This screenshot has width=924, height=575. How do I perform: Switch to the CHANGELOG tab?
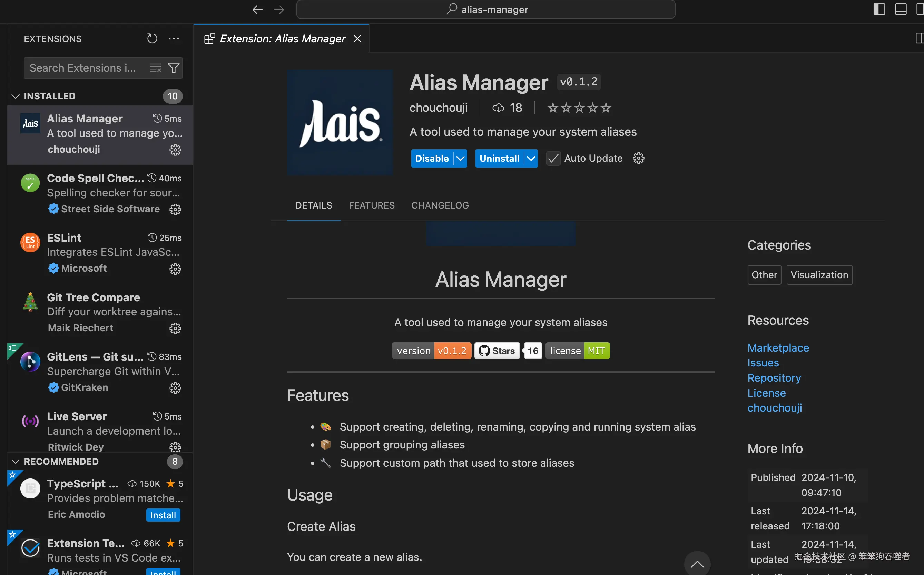click(x=440, y=205)
